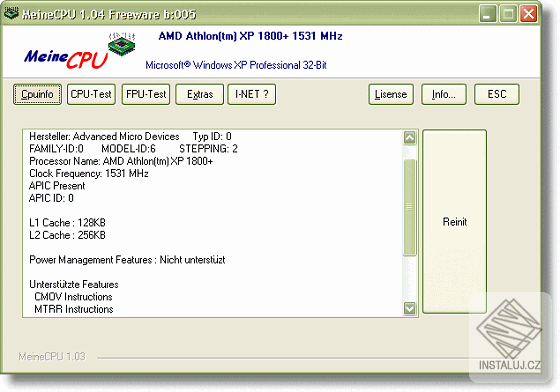Click the 'Clock Frequency: 1531 MHz' line
Screen dimensions: 560x392
point(89,174)
